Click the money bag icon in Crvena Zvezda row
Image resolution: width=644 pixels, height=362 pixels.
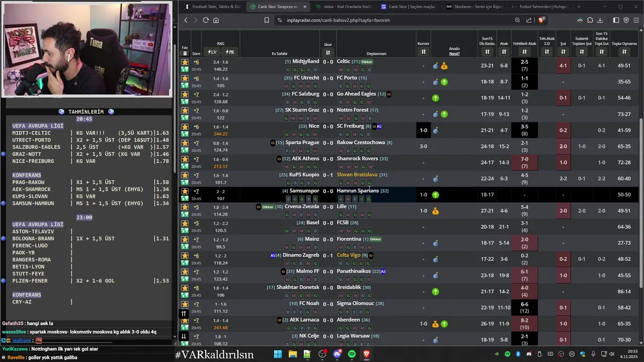[436, 211]
